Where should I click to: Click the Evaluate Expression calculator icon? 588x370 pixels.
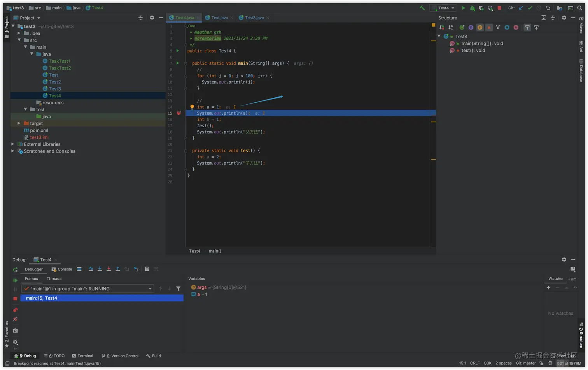[x=147, y=269]
